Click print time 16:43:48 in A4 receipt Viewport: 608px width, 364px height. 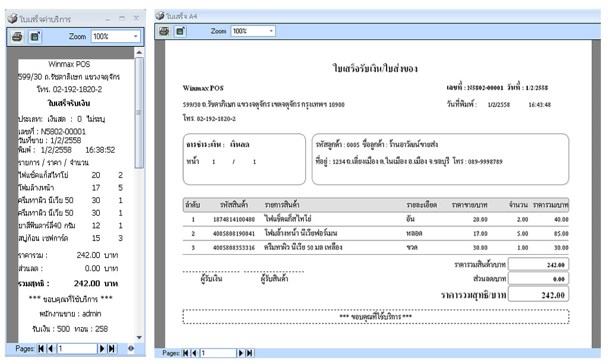click(540, 105)
